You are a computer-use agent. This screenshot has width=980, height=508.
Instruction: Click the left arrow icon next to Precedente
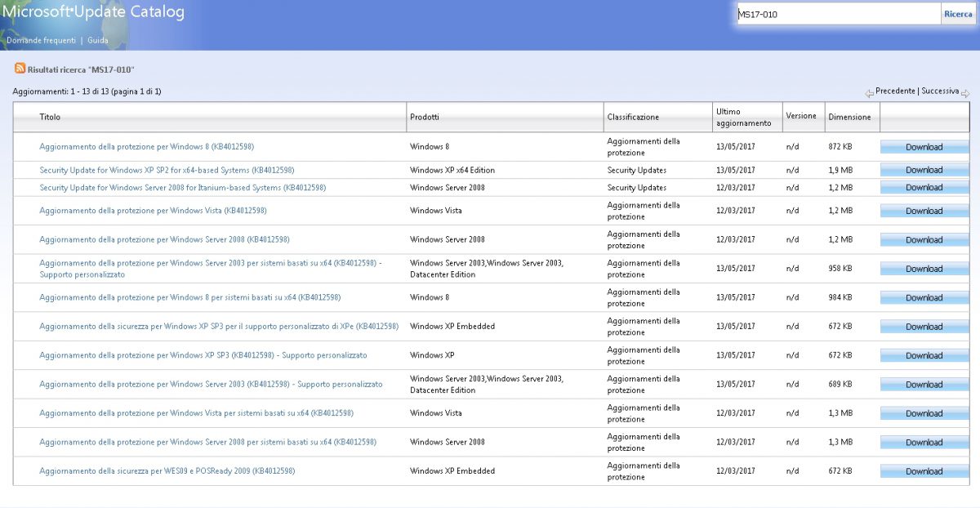[x=869, y=93]
